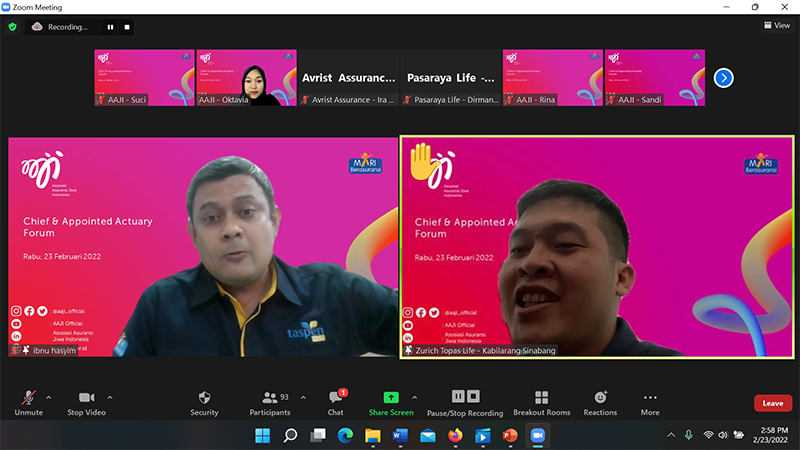This screenshot has width=800, height=450.
Task: Show hidden system tray icons
Action: coord(671,435)
